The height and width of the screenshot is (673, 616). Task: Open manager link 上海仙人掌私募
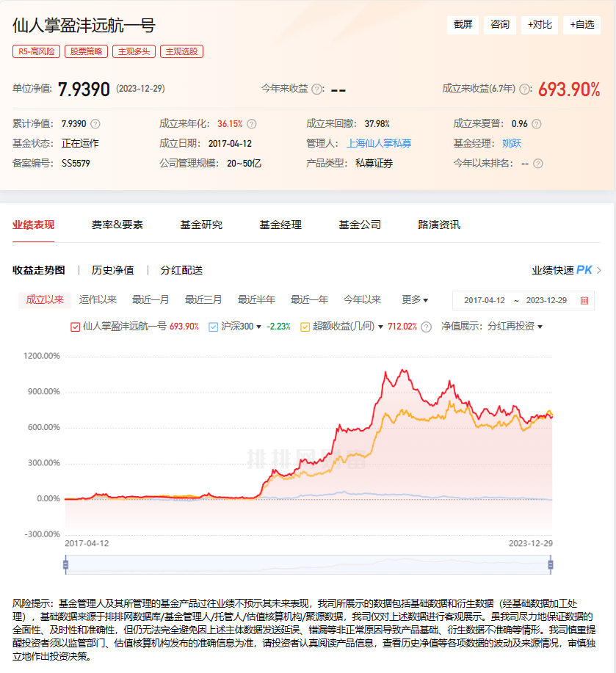pyautogui.click(x=379, y=143)
